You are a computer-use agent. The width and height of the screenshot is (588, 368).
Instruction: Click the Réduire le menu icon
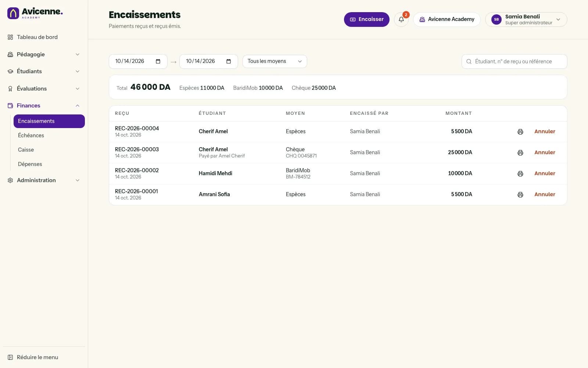pyautogui.click(x=10, y=357)
